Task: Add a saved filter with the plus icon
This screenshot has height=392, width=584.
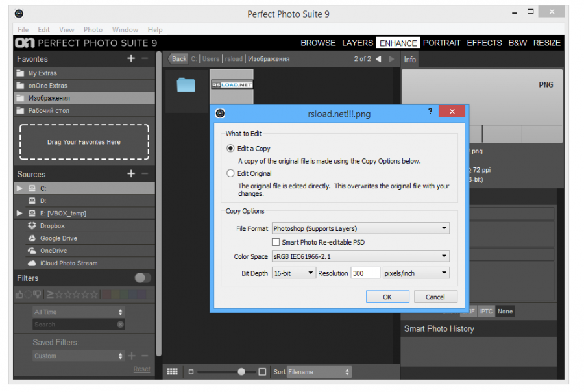Action: (132, 356)
